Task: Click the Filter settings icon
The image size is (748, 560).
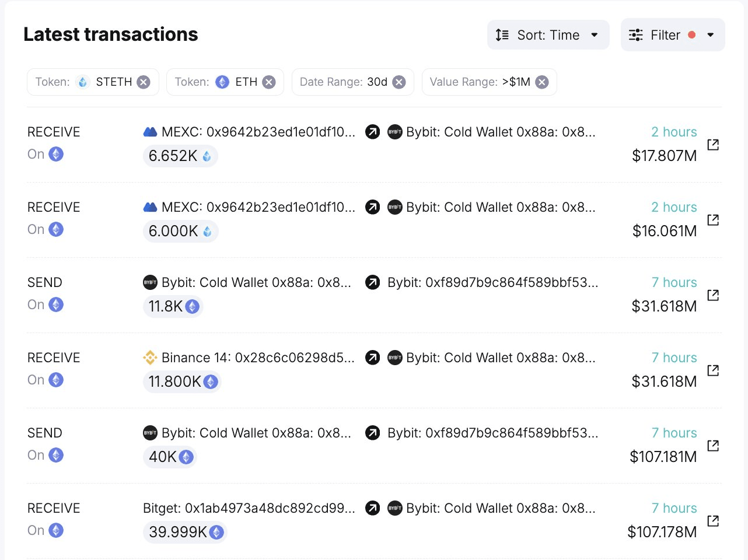Action: click(x=634, y=34)
